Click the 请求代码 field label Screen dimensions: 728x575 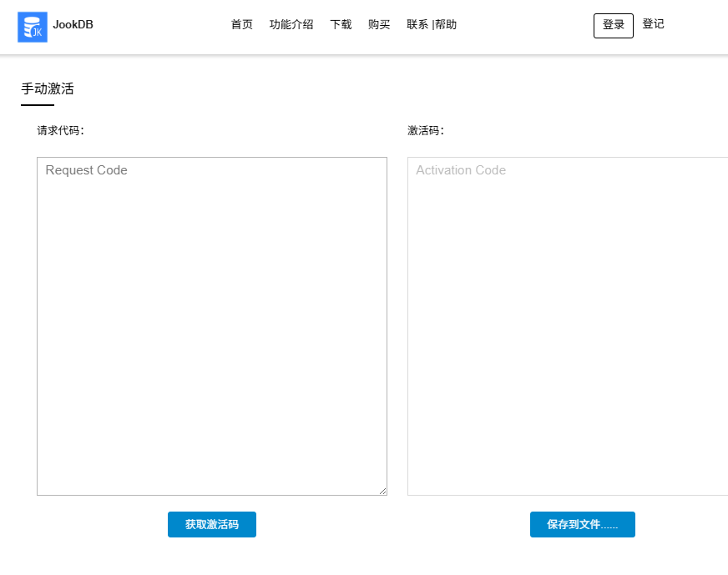[x=60, y=131]
